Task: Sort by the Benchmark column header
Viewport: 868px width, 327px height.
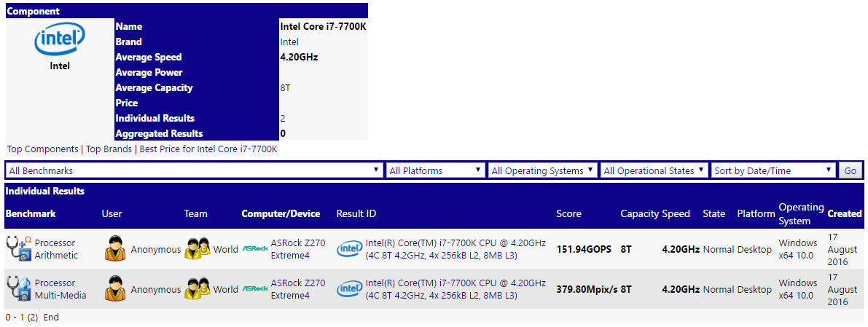Action: click(31, 213)
